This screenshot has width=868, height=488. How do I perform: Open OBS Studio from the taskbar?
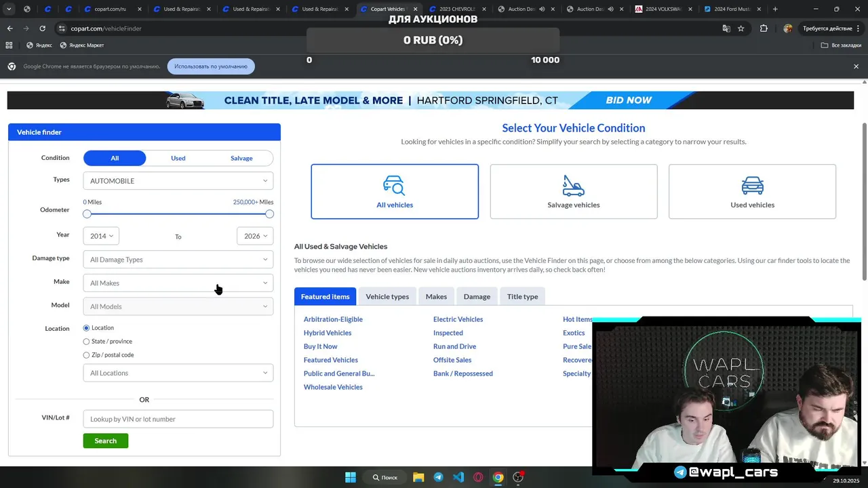[518, 477]
